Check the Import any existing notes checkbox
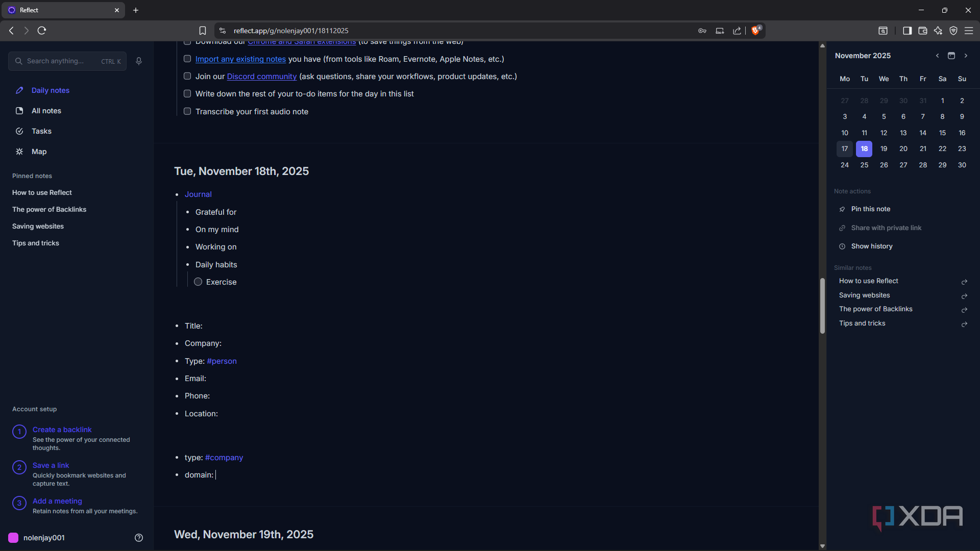 pyautogui.click(x=187, y=59)
